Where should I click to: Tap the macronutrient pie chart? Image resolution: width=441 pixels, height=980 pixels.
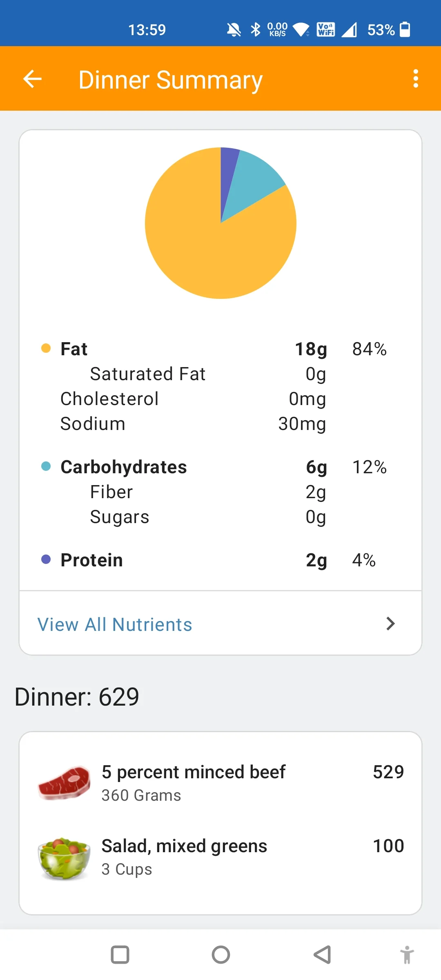click(220, 223)
